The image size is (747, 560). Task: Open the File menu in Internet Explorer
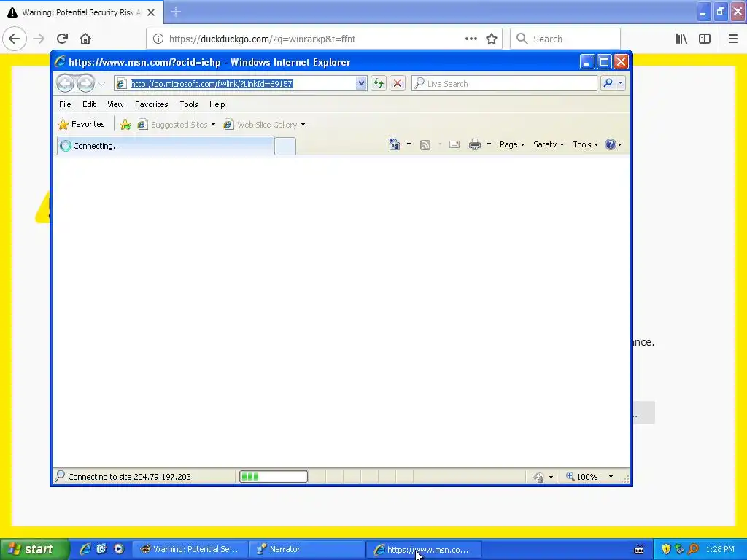pyautogui.click(x=65, y=104)
